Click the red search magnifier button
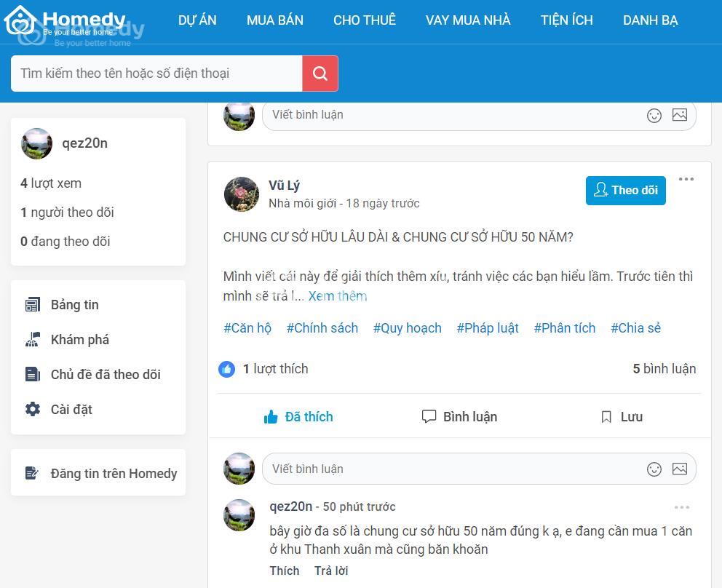The image size is (722, 588). [320, 73]
